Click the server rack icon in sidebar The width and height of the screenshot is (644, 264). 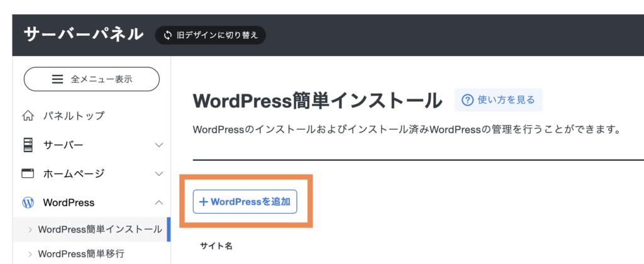coord(28,145)
